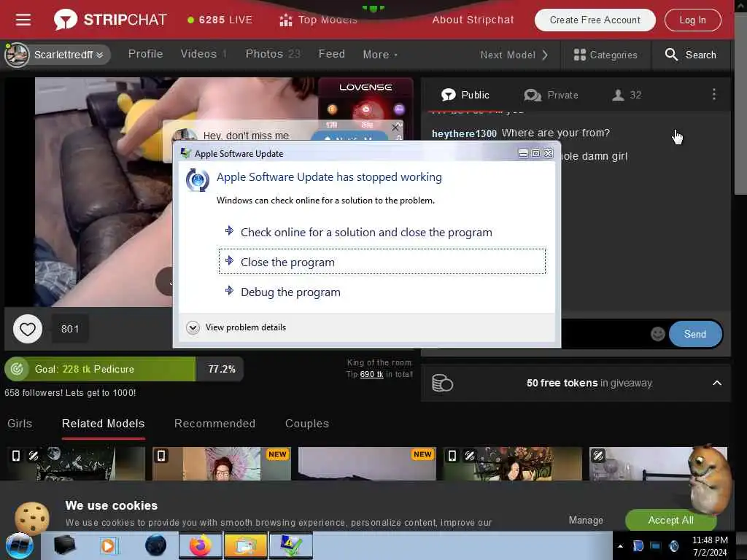Expand the Scarlettredff model dropdown
The height and width of the screenshot is (560, 747).
tap(99, 55)
